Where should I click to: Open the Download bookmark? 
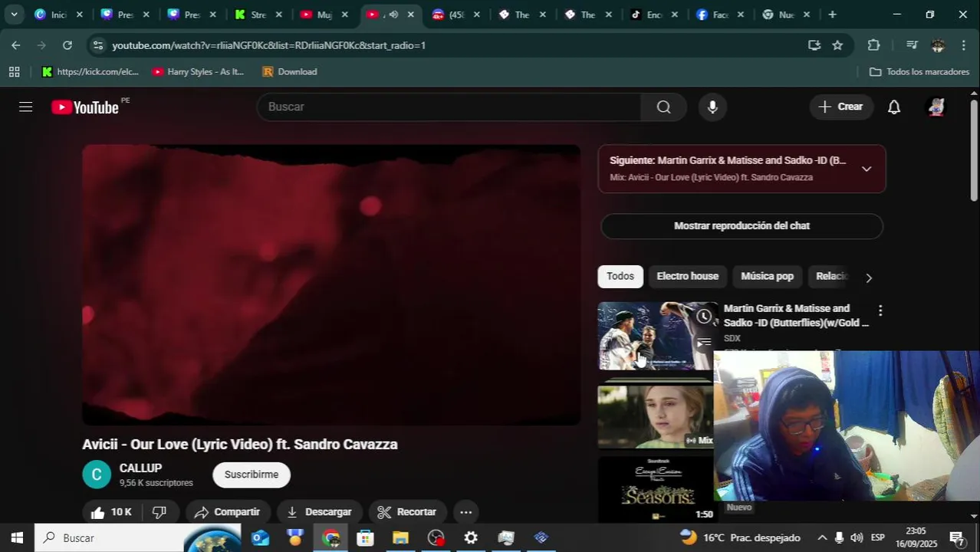289,71
